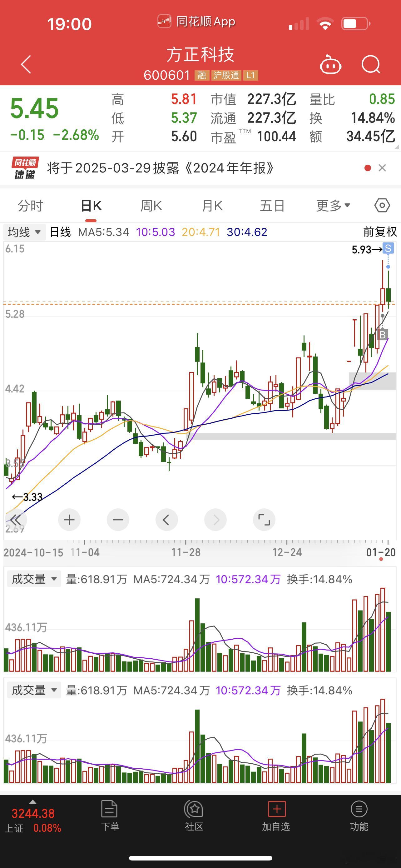The height and width of the screenshot is (868, 401).
Task: Open the 五日 chart tab
Action: pos(272,206)
